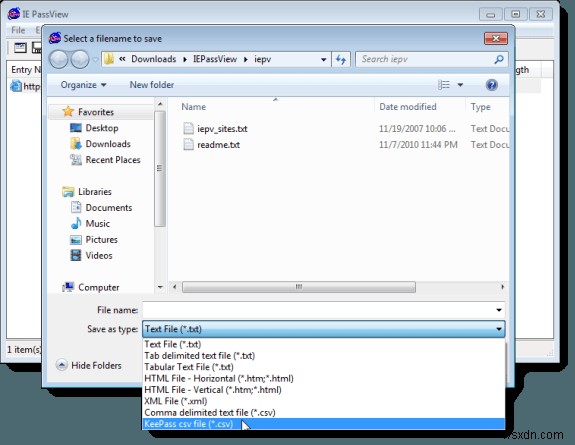This screenshot has width=575, height=445.
Task: Click the File name input field
Action: click(318, 310)
